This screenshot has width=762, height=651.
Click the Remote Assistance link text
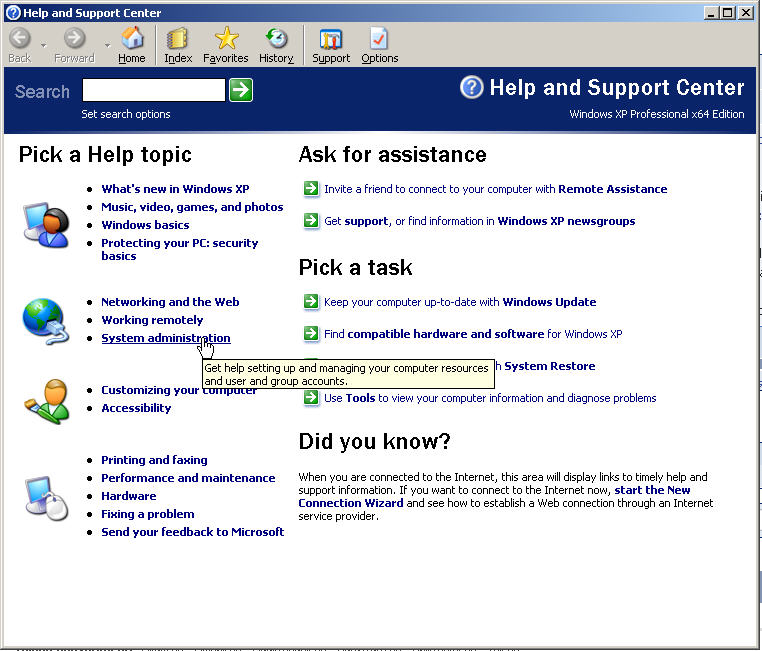click(x=612, y=189)
